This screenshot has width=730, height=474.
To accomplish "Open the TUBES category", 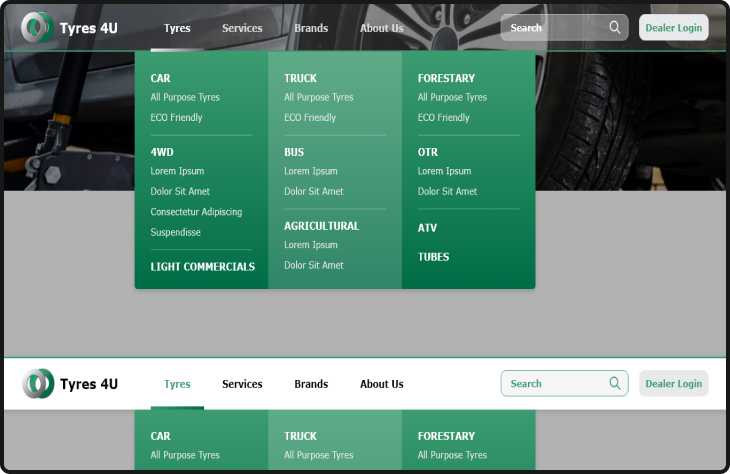I will pyautogui.click(x=433, y=257).
